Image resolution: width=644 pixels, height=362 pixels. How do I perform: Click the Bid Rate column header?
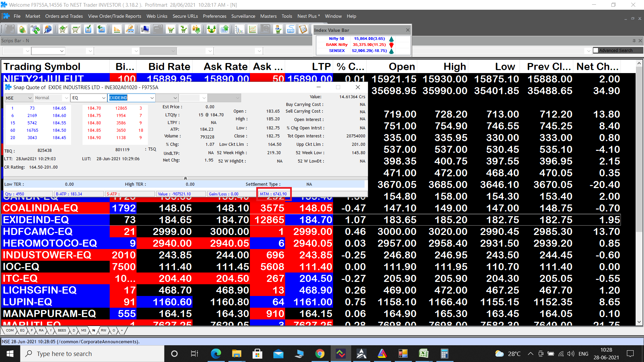165,67
